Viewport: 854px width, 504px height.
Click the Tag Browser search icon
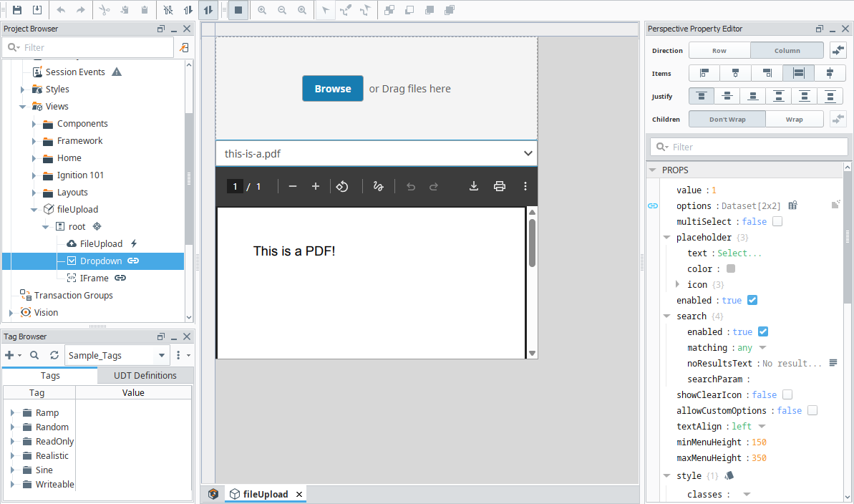point(34,355)
